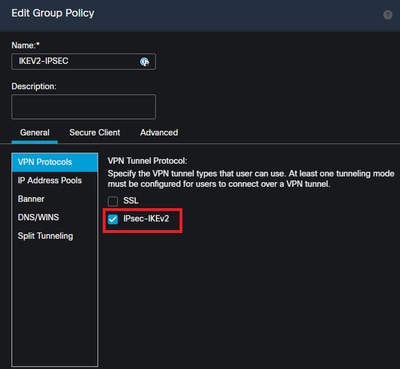Click the SSL label text
The height and width of the screenshot is (369, 400).
pos(131,201)
